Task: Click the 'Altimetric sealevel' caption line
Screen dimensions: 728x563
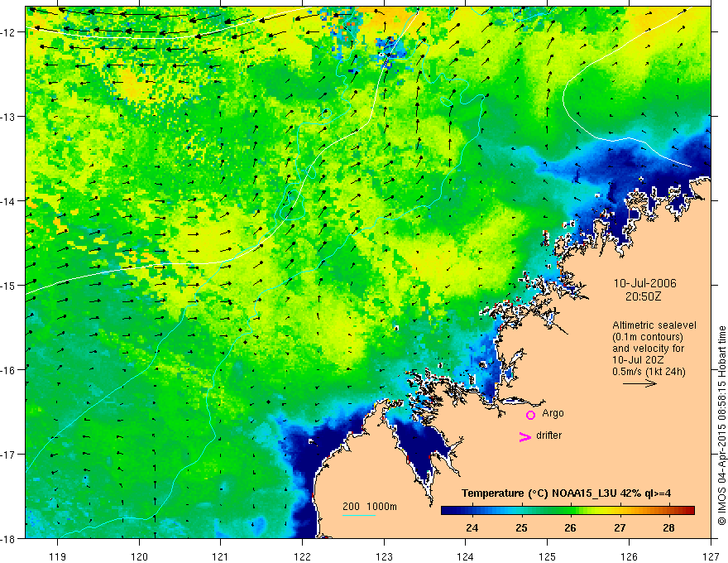Action: pos(654,325)
